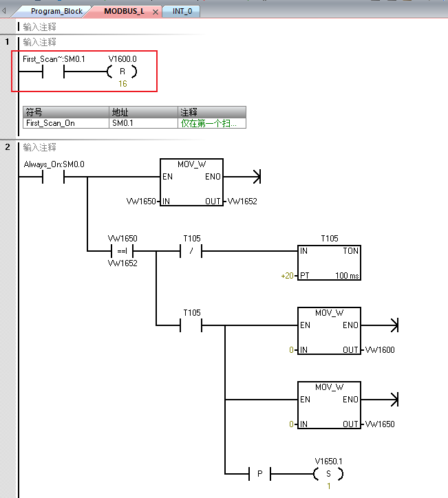This screenshot has width=448, height=498.
Task: Close the MODBUS_L tab
Action: [155, 12]
